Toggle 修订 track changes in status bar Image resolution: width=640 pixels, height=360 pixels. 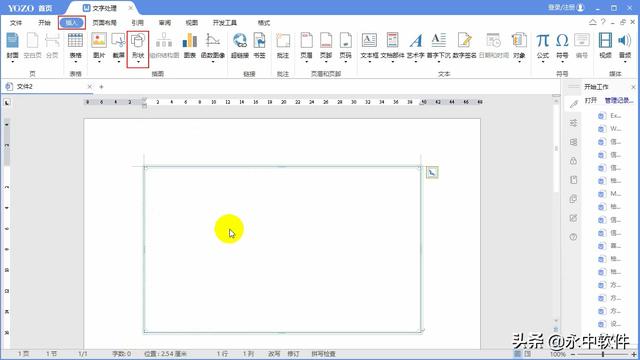pos(293,354)
